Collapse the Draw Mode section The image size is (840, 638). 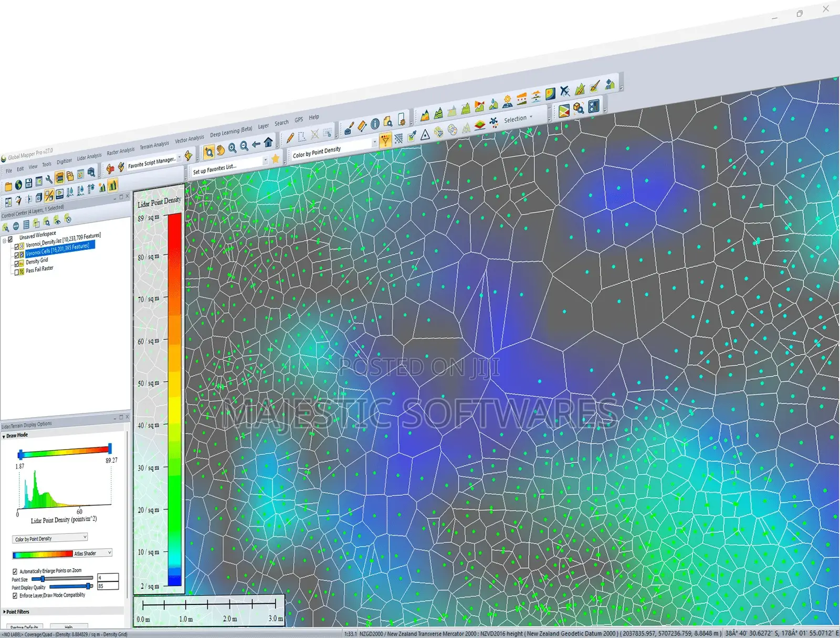pyautogui.click(x=4, y=437)
